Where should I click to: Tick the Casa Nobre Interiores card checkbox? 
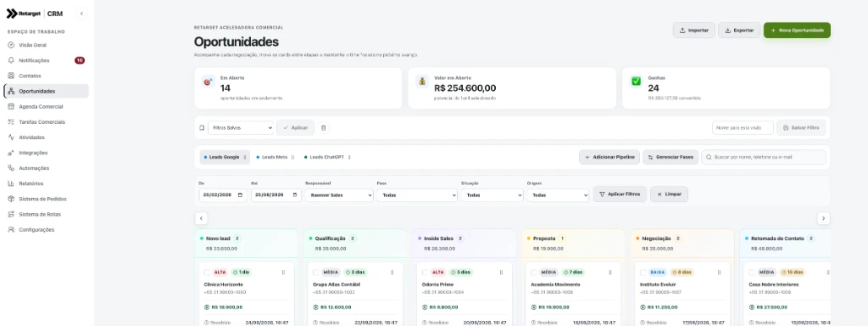[x=752, y=273]
